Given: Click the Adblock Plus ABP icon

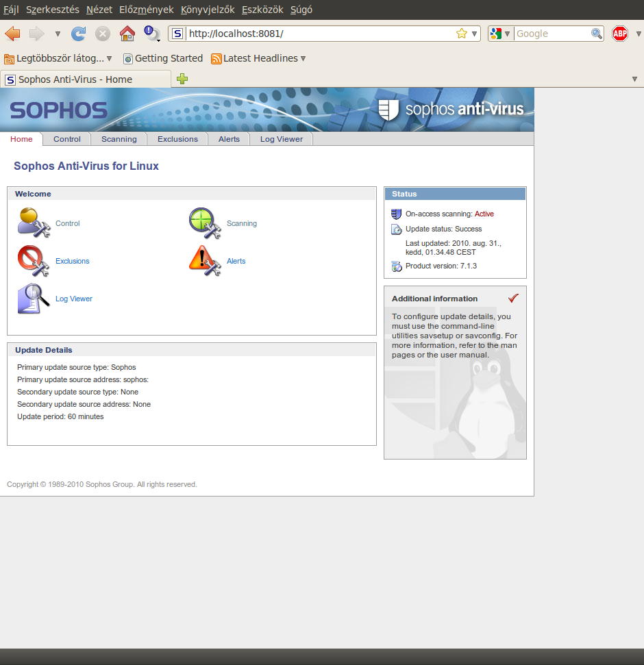Looking at the screenshot, I should click(620, 34).
